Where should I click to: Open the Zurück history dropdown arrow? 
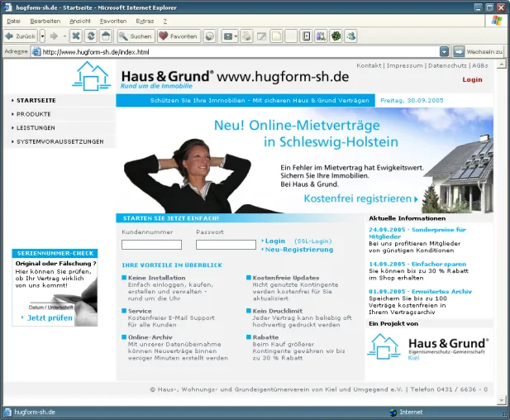tap(43, 36)
